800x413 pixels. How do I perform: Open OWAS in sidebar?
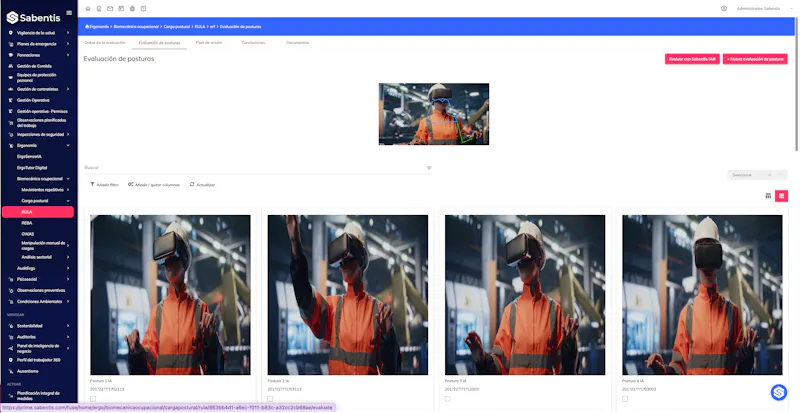pos(28,234)
